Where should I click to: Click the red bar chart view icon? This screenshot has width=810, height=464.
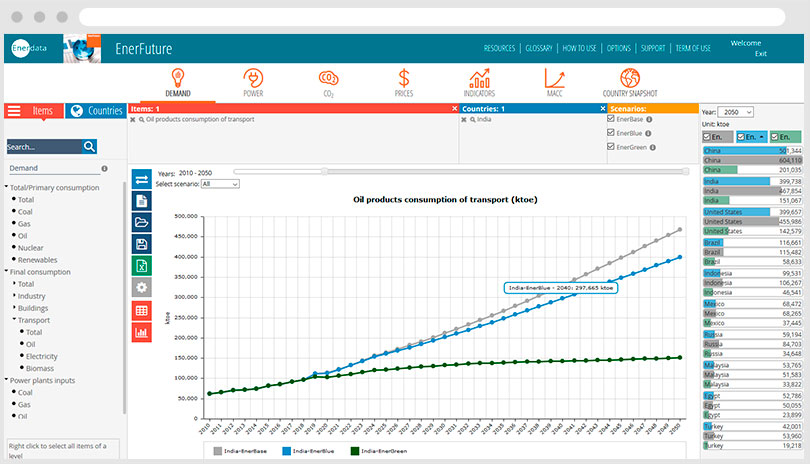point(142,332)
